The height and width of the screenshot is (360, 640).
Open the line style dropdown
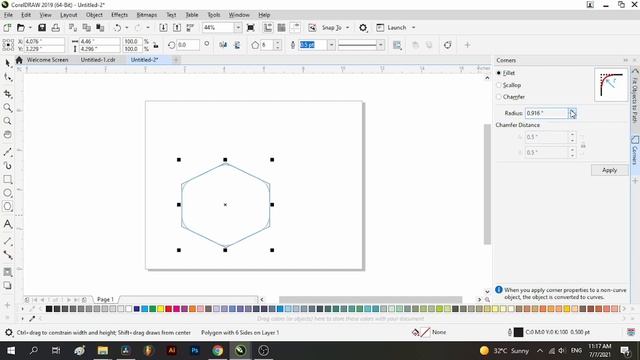click(380, 45)
